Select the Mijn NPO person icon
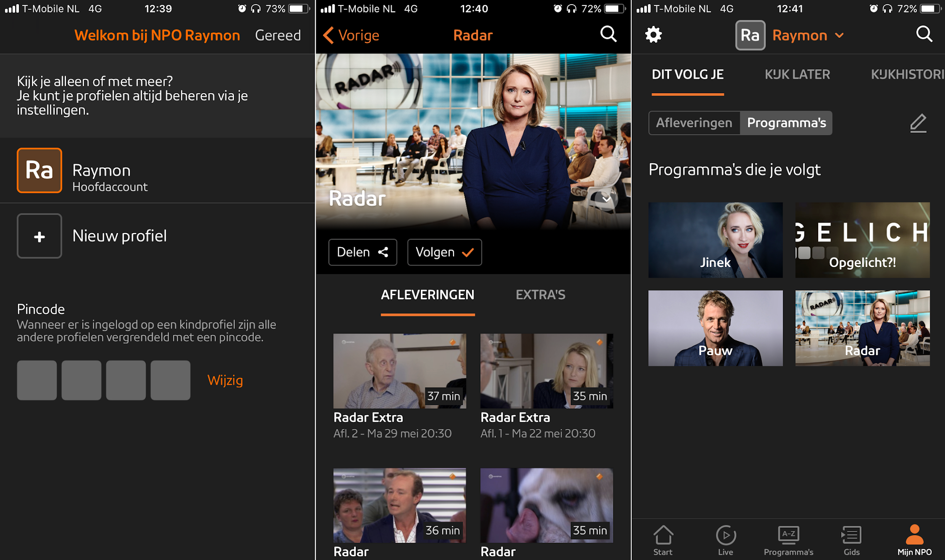This screenshot has width=945, height=560. pos(914,535)
